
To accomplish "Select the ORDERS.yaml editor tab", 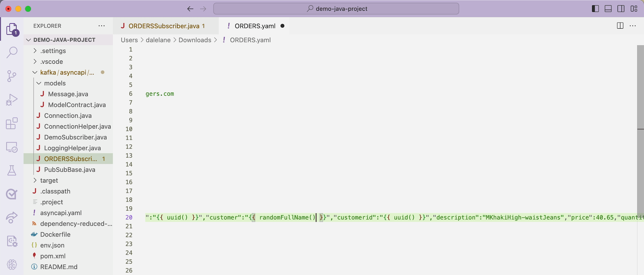I will click(255, 26).
